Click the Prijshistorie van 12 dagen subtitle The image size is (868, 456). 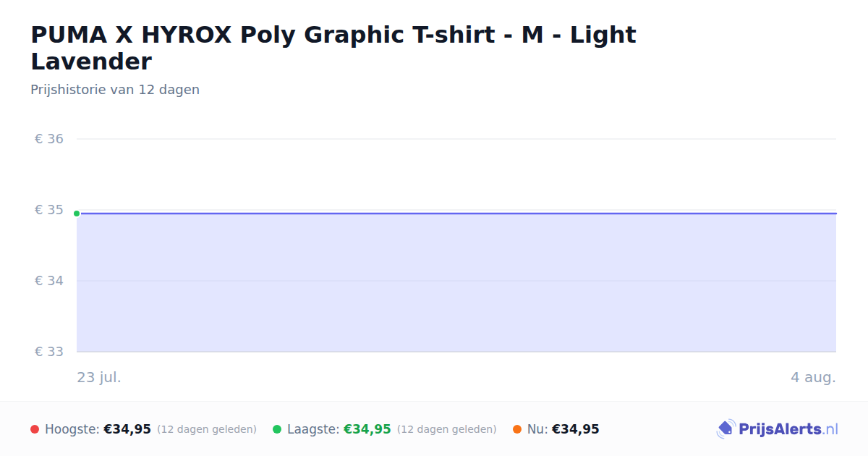(115, 90)
